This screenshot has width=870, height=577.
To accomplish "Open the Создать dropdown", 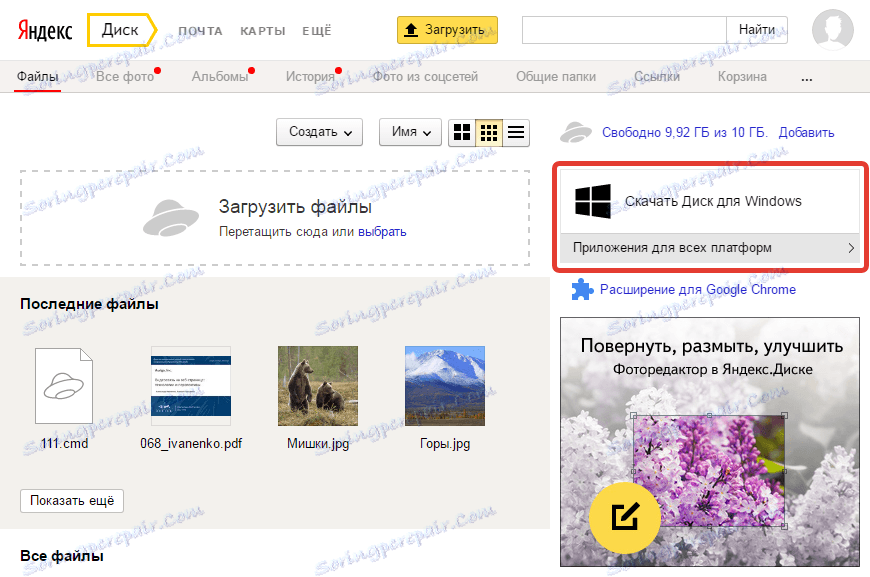I will tap(320, 132).
